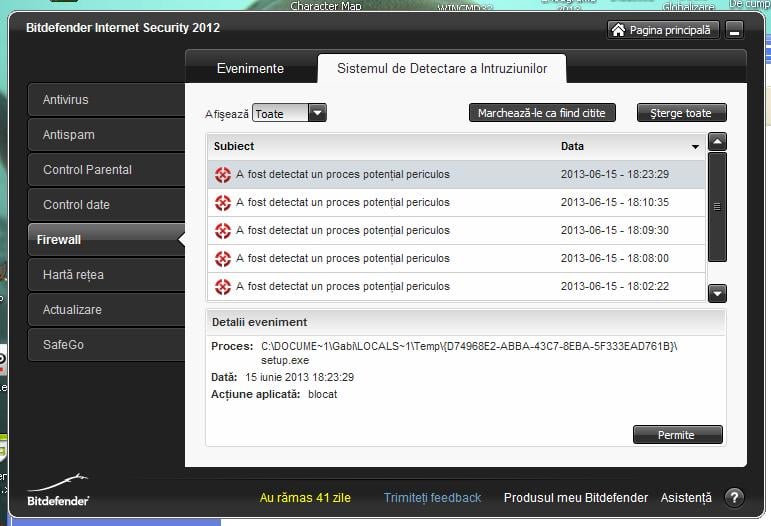Click the scroll down arrow of events list
This screenshot has height=526, width=771.
pos(717,293)
